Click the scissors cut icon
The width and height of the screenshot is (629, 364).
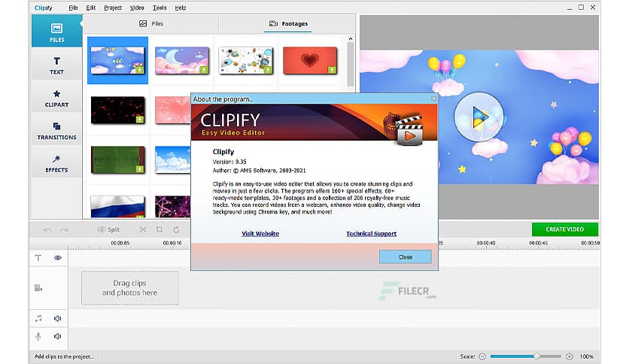(143, 229)
